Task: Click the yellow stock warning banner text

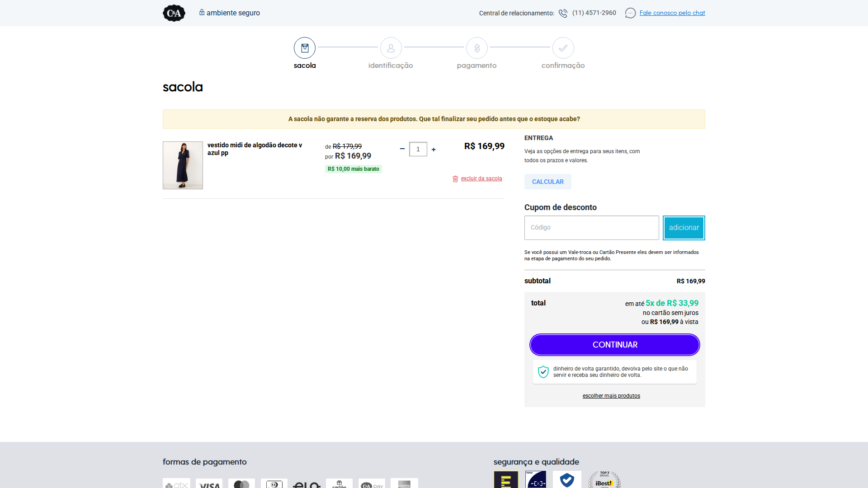Action: (434, 119)
